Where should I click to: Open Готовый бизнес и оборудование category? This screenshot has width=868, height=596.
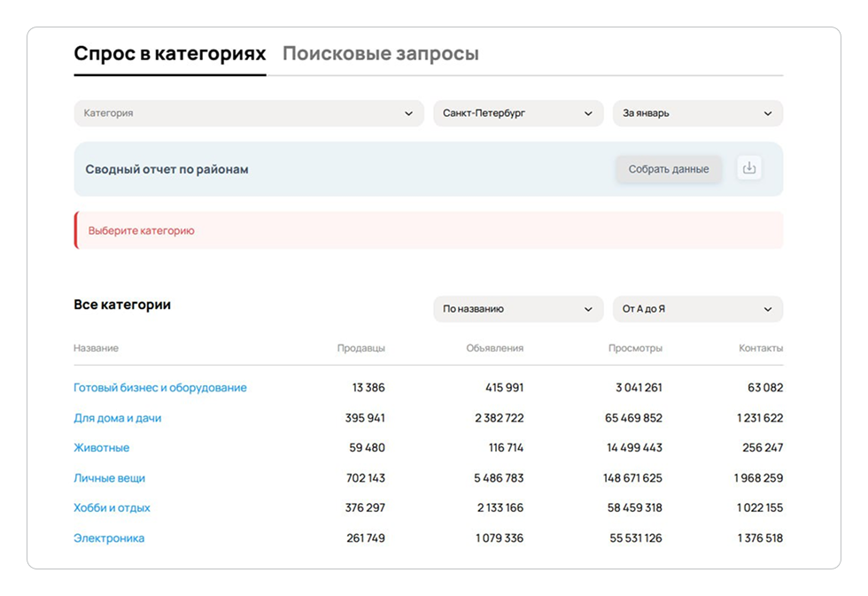tap(159, 388)
